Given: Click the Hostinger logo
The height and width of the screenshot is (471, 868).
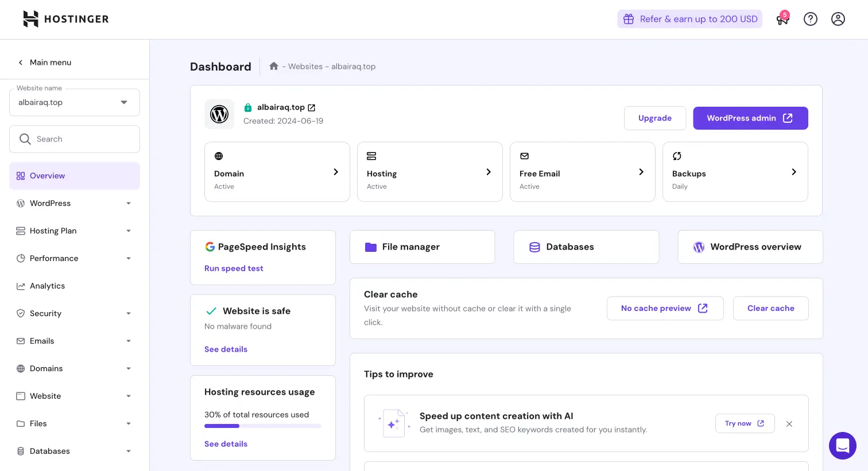Looking at the screenshot, I should coord(65,19).
